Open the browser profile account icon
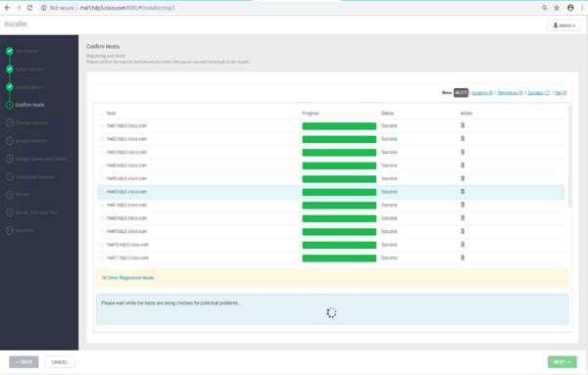This screenshot has width=588, height=375. pos(570,8)
